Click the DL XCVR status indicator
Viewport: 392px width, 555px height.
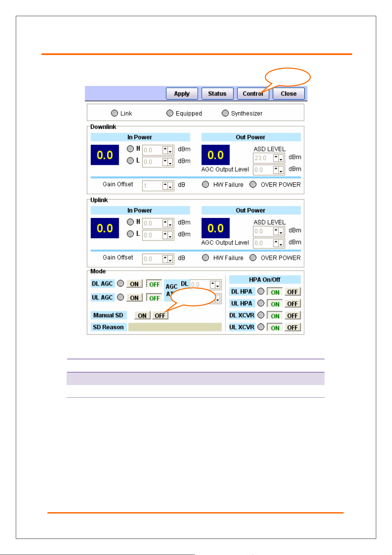point(261,315)
